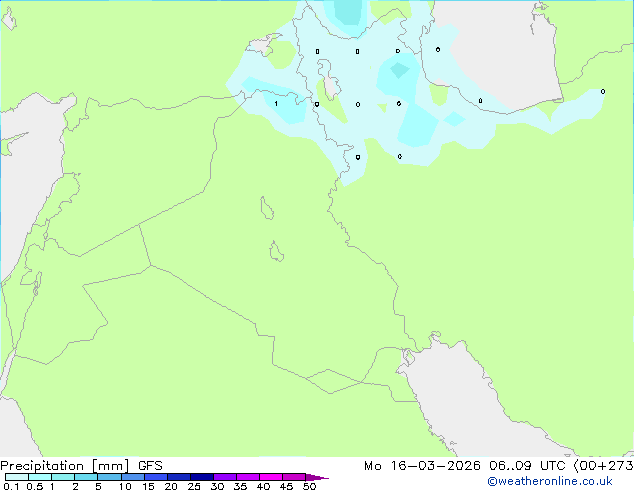Pick the 35–40 mm violet legend swatch
This screenshot has width=634, height=490.
pos(247,477)
